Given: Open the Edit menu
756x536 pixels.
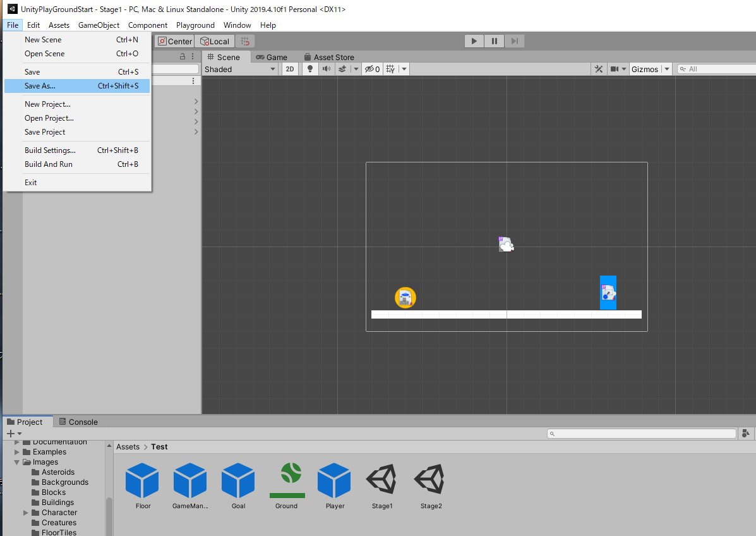Looking at the screenshot, I should click(33, 25).
